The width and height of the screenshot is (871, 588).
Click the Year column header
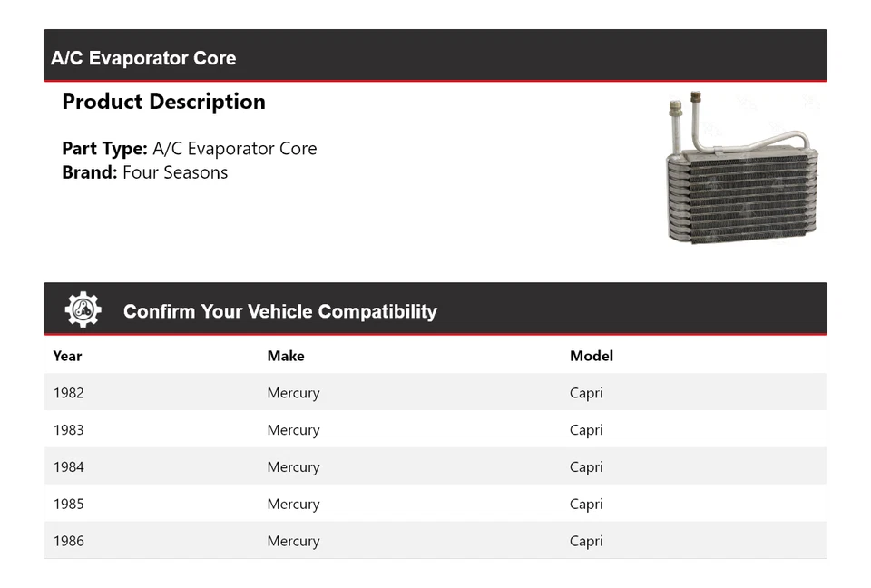(67, 356)
